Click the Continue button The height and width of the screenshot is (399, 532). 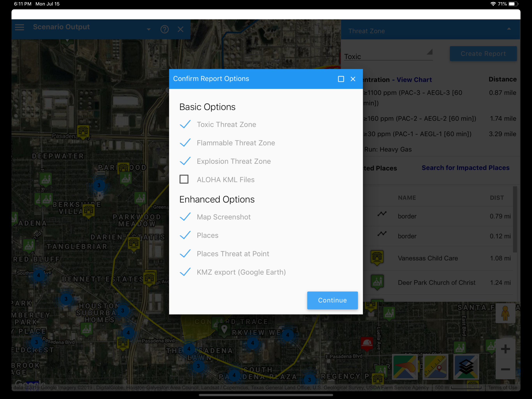[x=332, y=300]
